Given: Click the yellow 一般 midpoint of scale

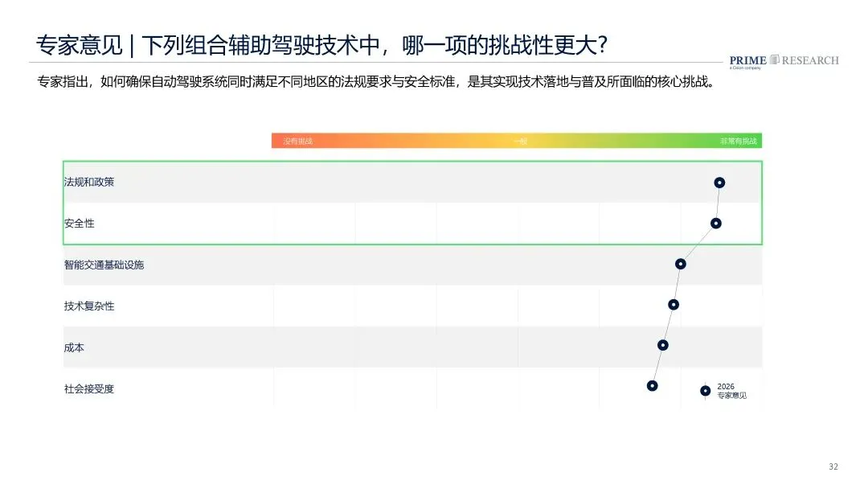Looking at the screenshot, I should pyautogui.click(x=520, y=142).
